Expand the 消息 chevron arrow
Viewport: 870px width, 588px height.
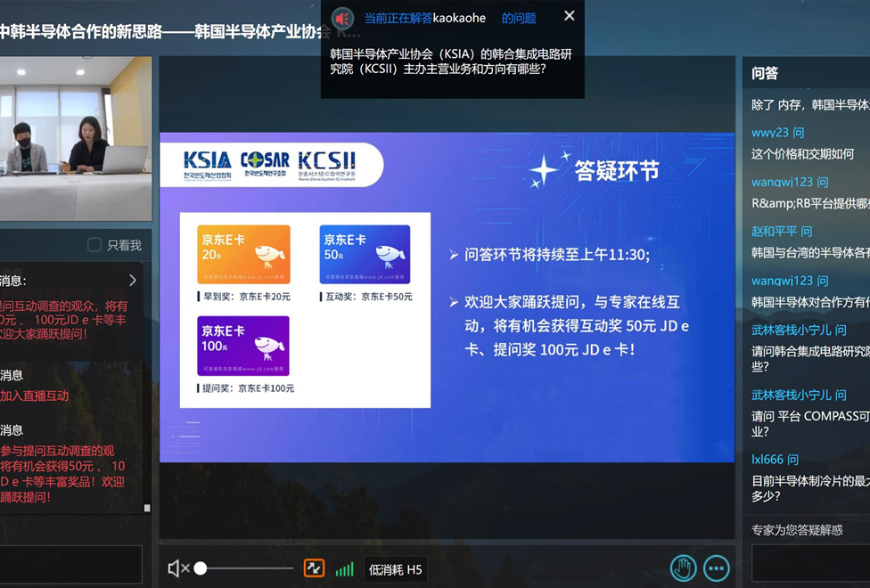133,280
